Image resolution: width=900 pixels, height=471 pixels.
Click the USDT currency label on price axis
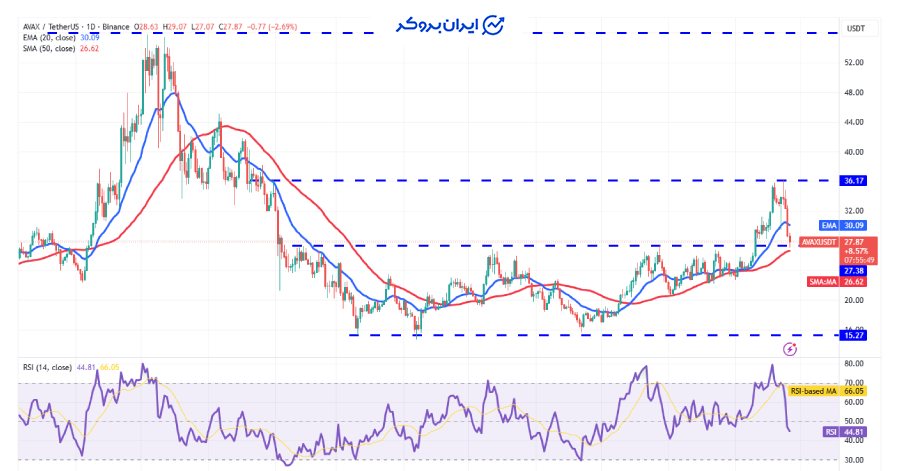point(855,29)
